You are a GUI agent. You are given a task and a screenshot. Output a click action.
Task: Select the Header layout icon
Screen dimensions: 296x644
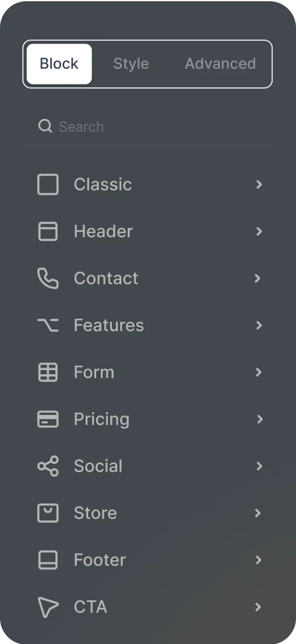tap(48, 231)
